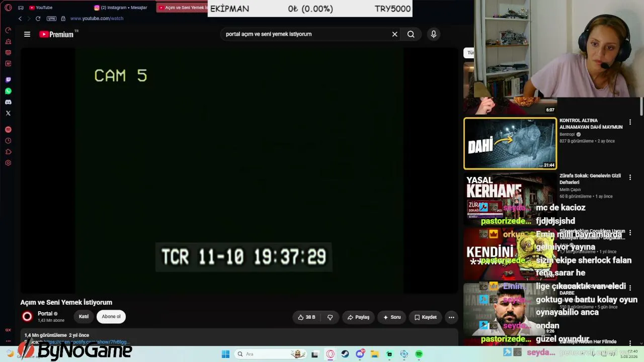Open browser settings gear icon in sidebar

click(x=8, y=163)
